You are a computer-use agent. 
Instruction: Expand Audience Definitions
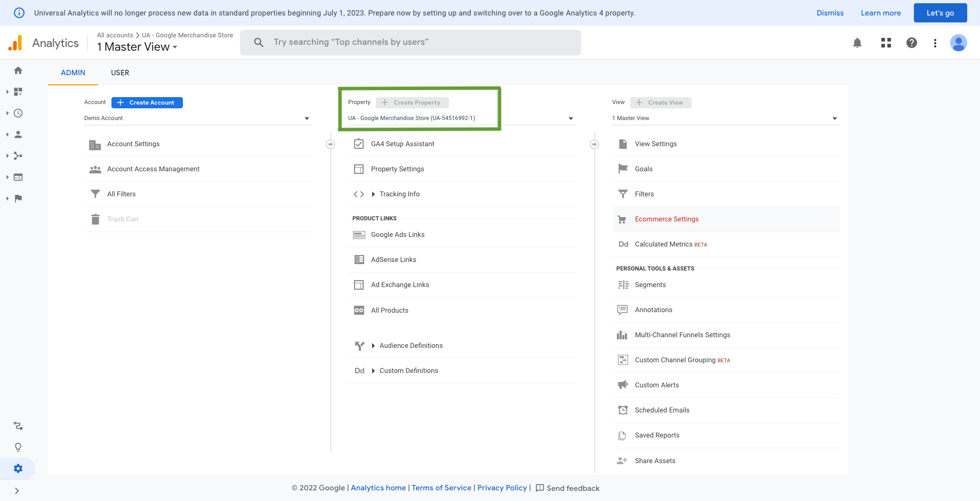(411, 346)
